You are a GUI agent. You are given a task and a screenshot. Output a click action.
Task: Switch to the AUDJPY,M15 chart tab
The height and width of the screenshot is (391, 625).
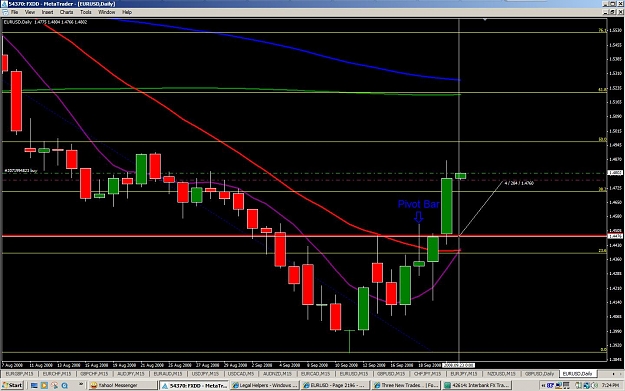[x=131, y=374]
